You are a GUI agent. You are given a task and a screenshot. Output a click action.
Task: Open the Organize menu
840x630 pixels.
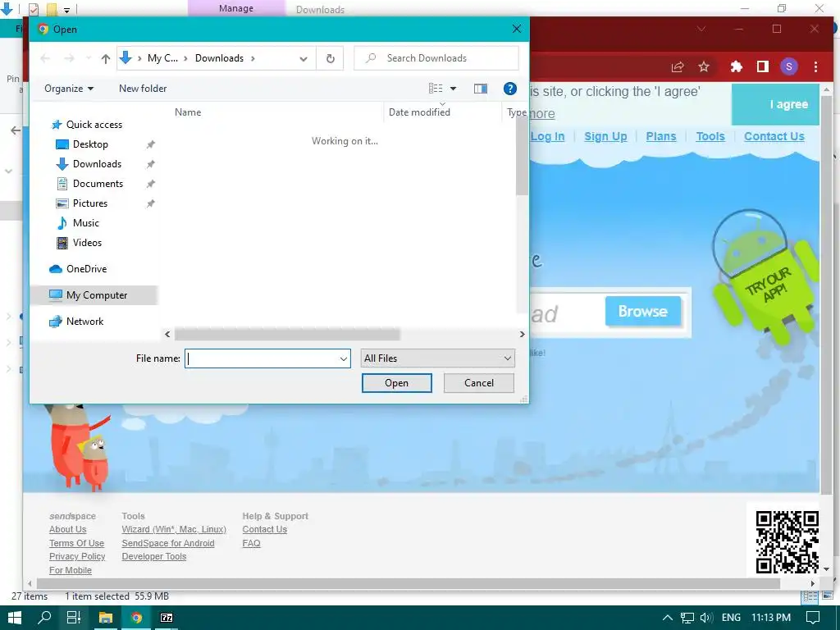pos(69,89)
